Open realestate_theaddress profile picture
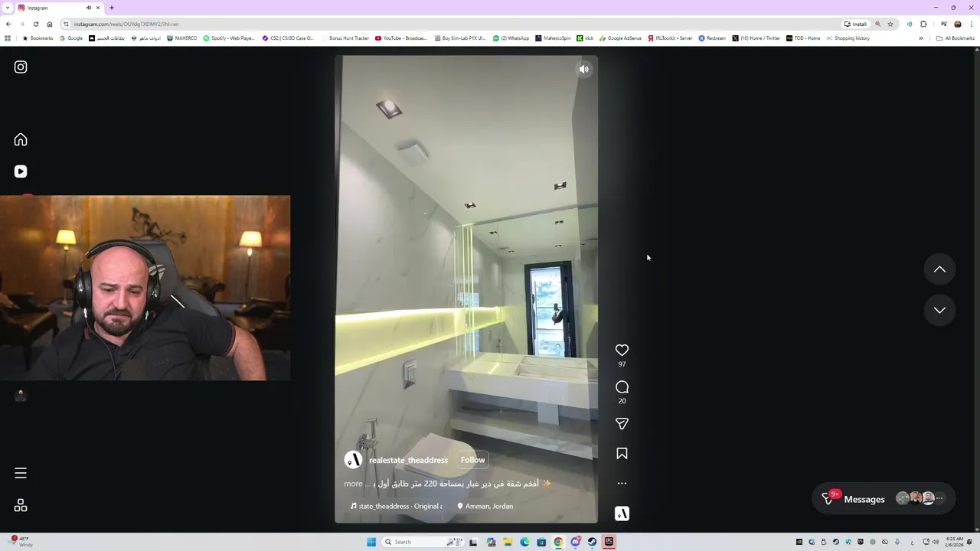 (353, 460)
